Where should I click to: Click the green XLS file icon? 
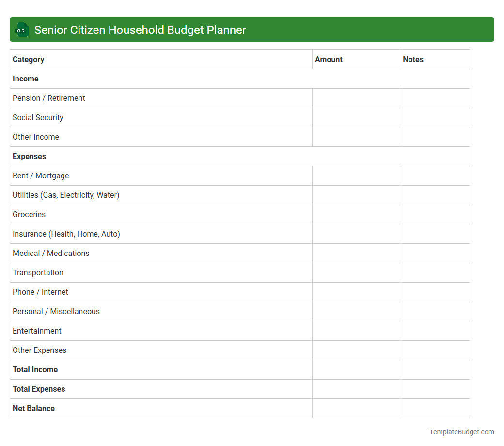21,30
